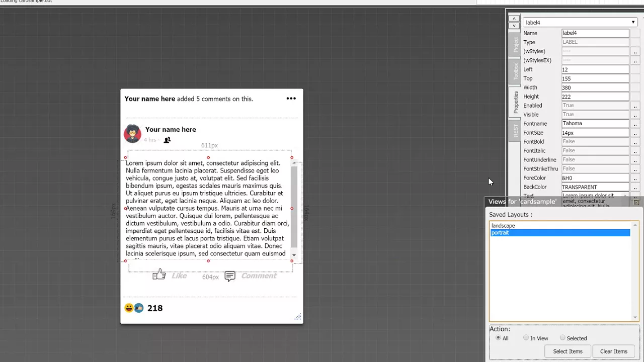Viewport: 644px width, 362px height.
Task: Click the Height field value 222
Action: click(x=595, y=97)
